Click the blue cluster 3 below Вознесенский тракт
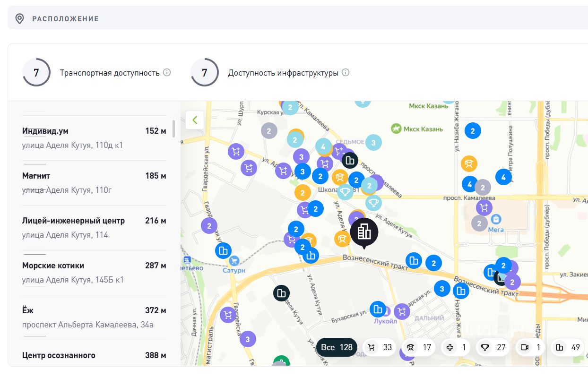The image size is (588, 386). [x=442, y=288]
